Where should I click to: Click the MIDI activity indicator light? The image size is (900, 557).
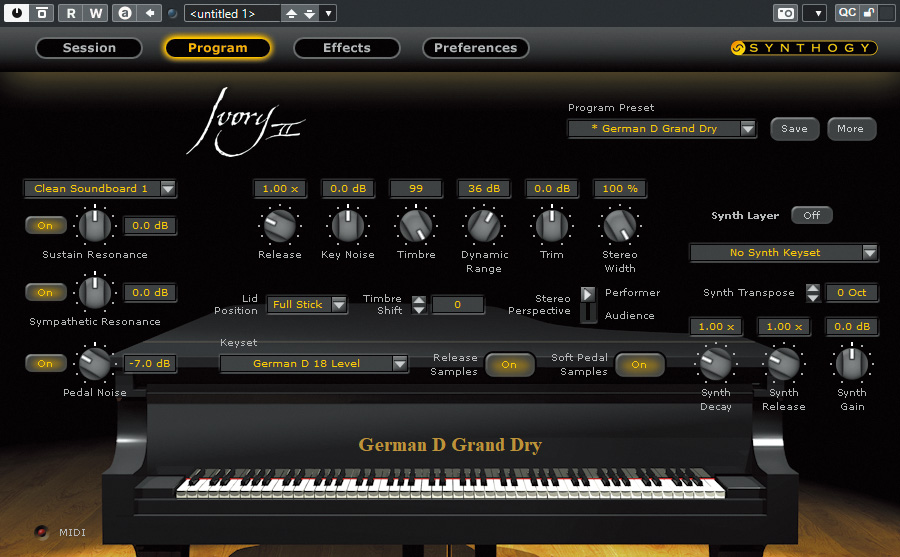41,532
